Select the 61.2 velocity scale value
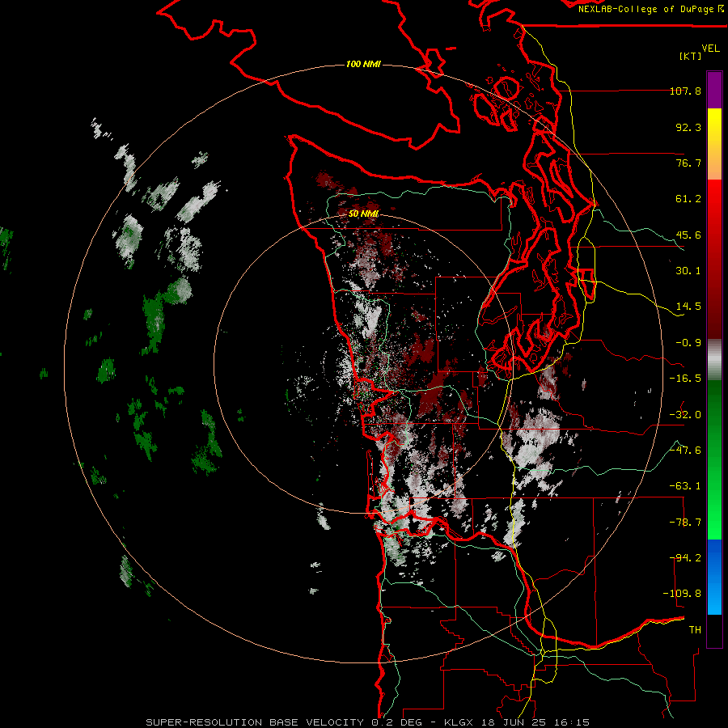The width and height of the screenshot is (728, 728). tap(688, 199)
